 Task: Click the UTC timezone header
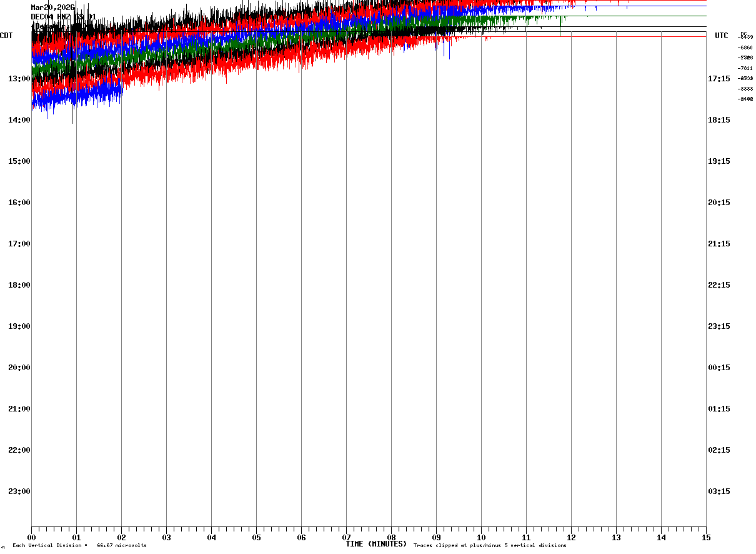(722, 36)
